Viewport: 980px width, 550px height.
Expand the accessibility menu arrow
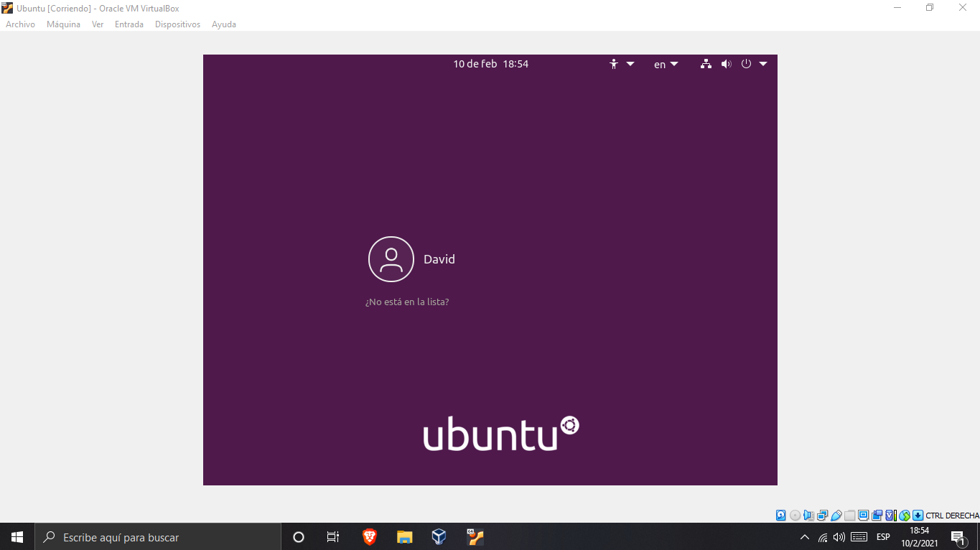coord(630,64)
